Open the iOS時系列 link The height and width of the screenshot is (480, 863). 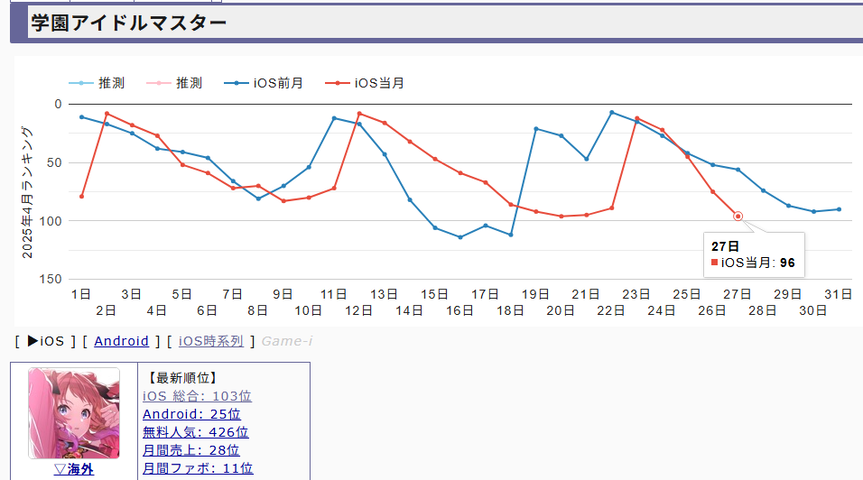pos(211,341)
